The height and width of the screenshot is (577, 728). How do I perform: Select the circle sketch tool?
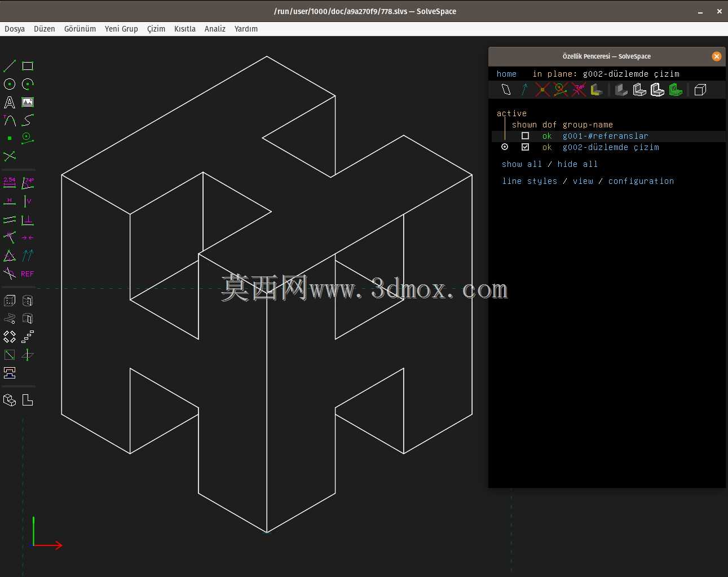[x=10, y=84]
